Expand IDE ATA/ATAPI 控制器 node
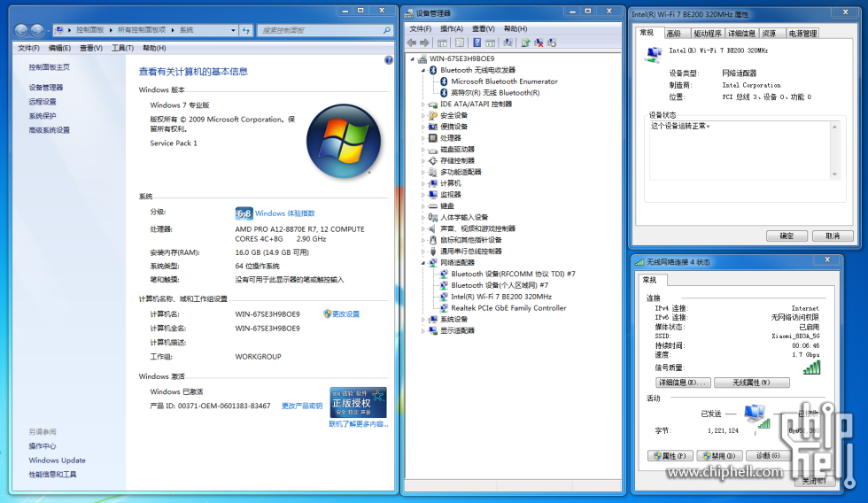868x503 pixels. click(x=423, y=104)
